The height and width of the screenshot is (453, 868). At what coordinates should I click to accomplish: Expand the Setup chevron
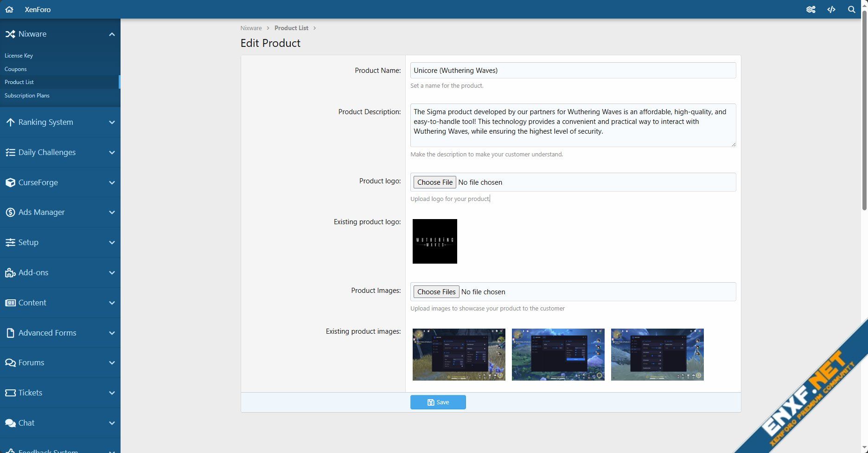pyautogui.click(x=112, y=242)
